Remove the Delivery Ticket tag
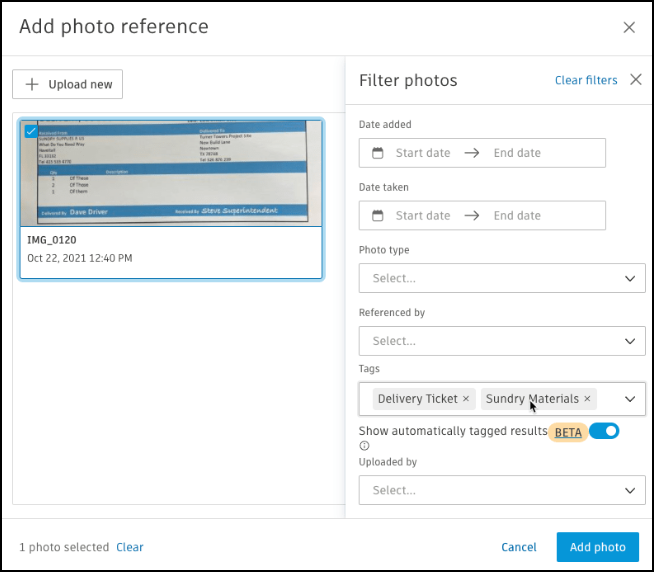The width and height of the screenshot is (654, 572). click(466, 399)
